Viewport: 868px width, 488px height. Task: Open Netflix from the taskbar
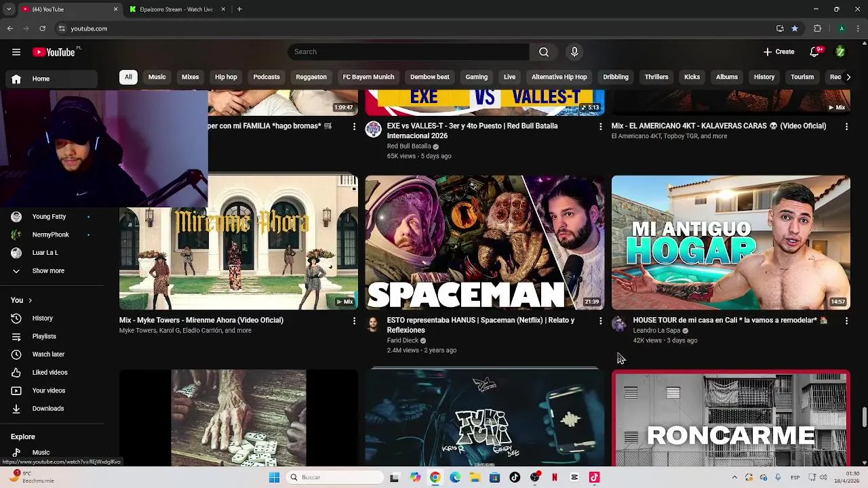[x=555, y=477]
